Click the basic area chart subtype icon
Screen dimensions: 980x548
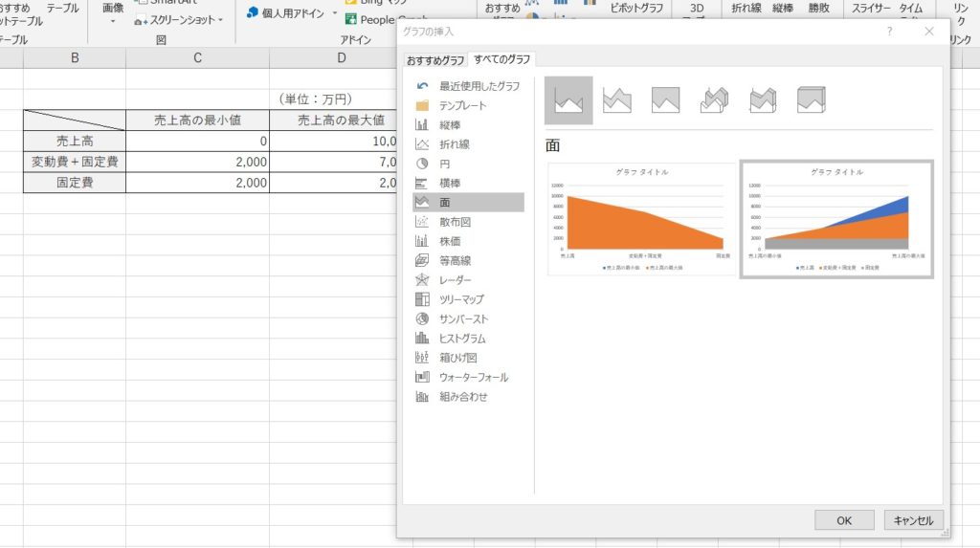tap(568, 100)
